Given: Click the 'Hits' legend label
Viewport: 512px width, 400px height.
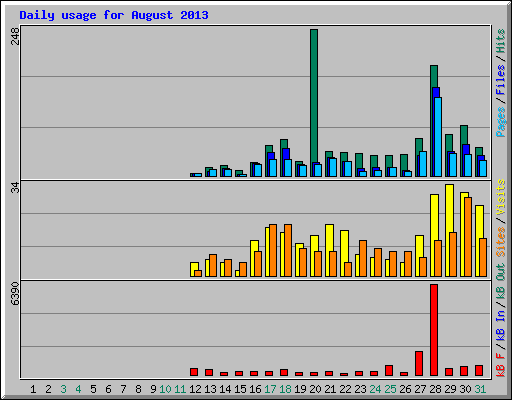Looking at the screenshot, I should click(500, 41).
